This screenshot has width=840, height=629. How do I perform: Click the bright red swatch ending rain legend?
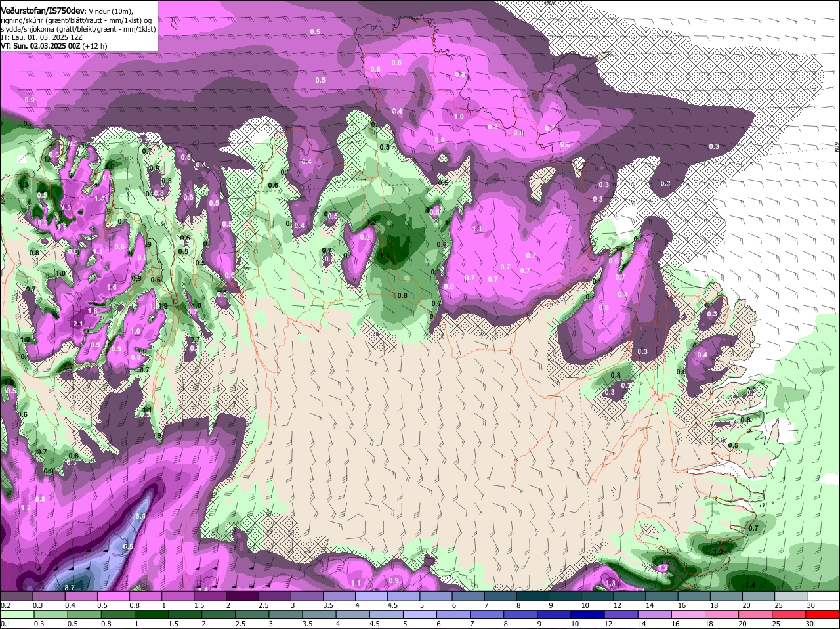point(823,613)
